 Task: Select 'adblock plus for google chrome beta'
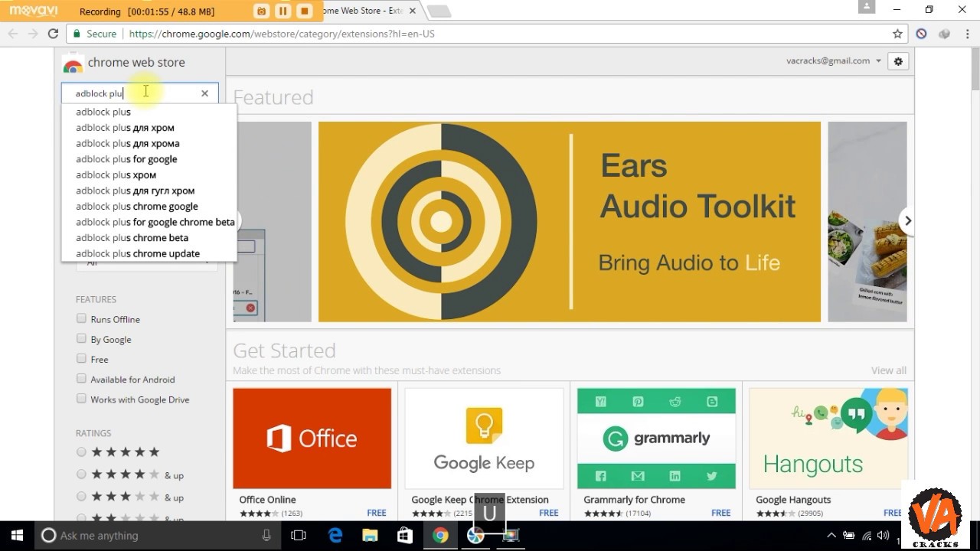point(149,222)
